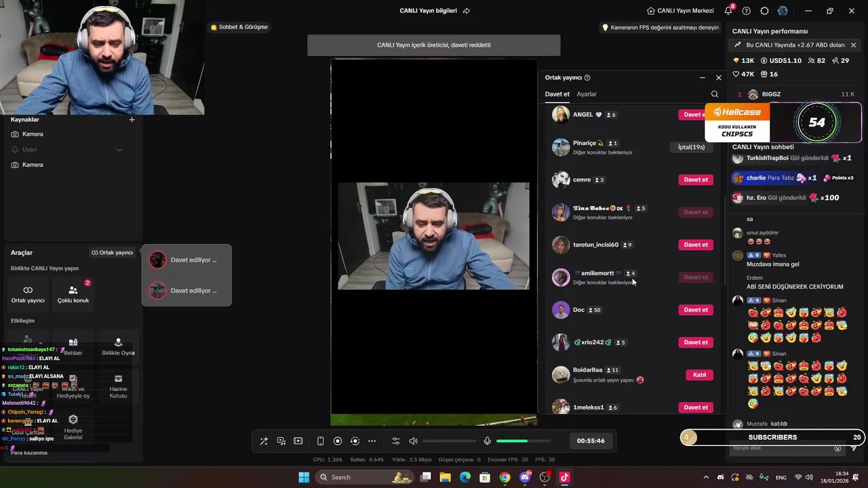
Task: Invite cemre with Davet et
Action: [696, 180]
